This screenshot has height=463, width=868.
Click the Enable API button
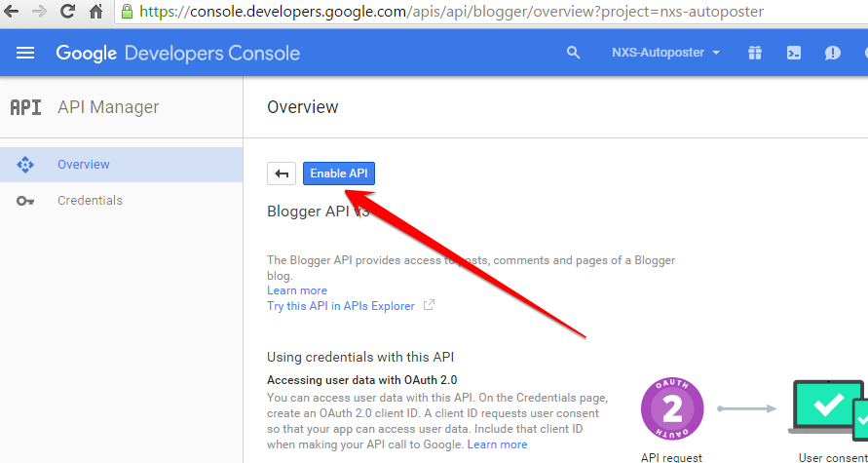[x=339, y=174]
